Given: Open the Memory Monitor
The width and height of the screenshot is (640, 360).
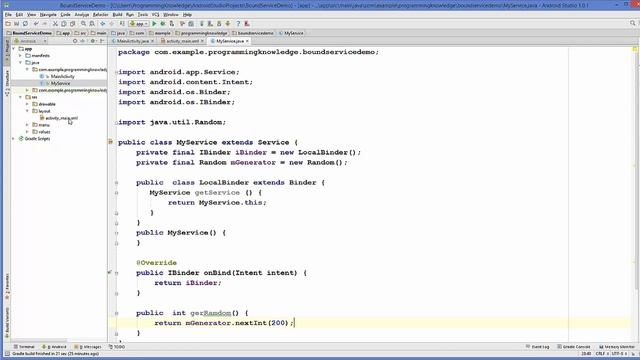Looking at the screenshot, I should click(x=616, y=347).
